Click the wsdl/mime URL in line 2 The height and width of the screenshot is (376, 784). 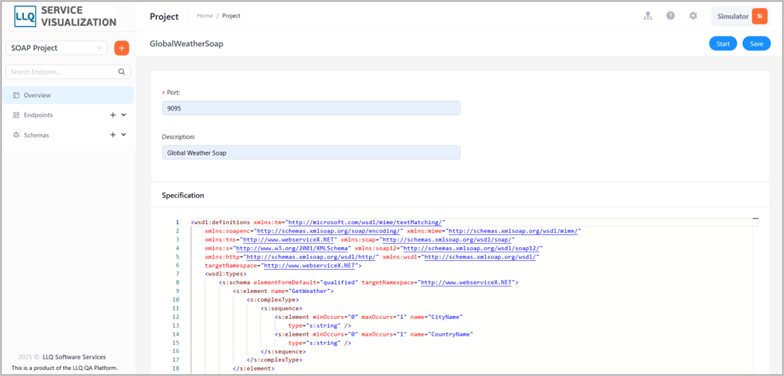pos(514,231)
